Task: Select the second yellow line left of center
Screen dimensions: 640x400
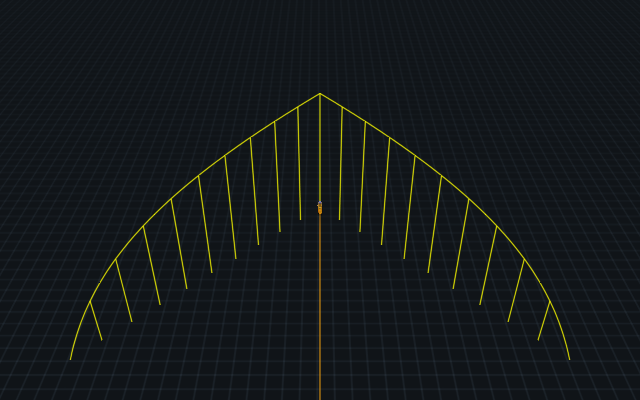Action: point(277,177)
